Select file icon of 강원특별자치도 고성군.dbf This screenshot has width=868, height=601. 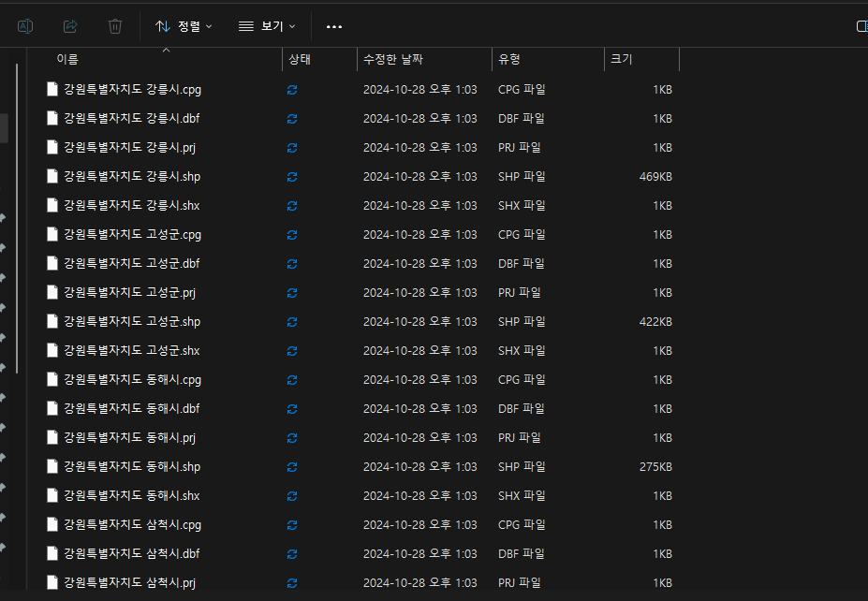[52, 263]
